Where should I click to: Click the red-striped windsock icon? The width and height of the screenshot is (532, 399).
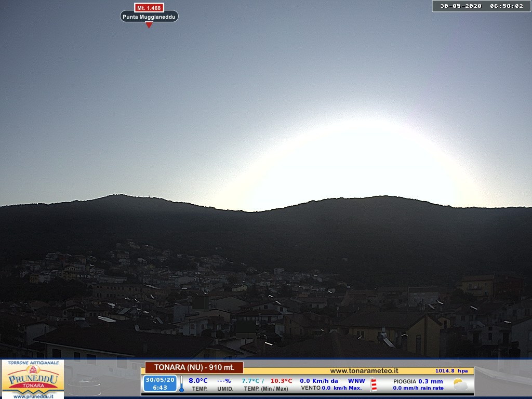[374, 384]
